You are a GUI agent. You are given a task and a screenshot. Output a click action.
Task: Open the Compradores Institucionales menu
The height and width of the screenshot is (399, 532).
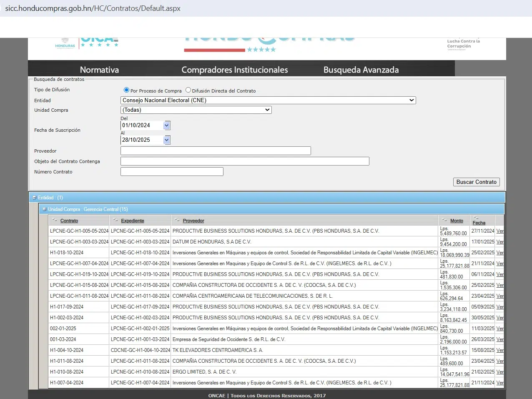pyautogui.click(x=234, y=70)
